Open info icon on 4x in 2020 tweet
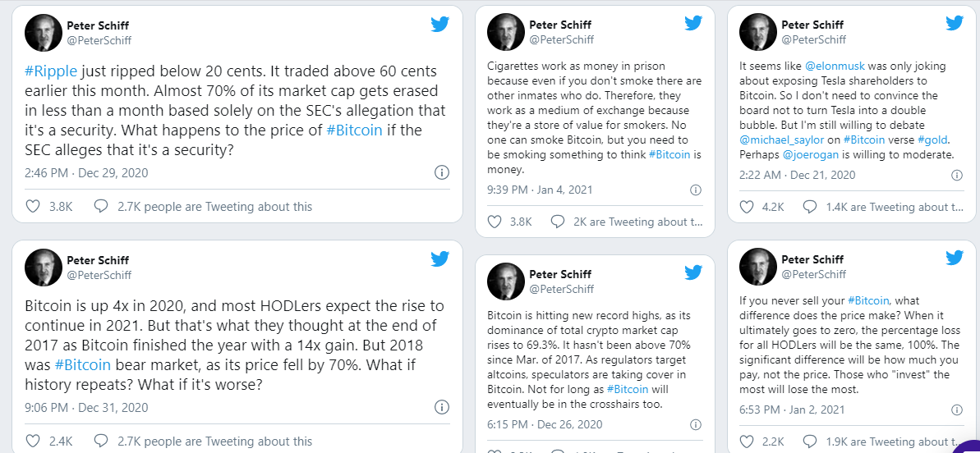This screenshot has width=980, height=453. point(441,407)
